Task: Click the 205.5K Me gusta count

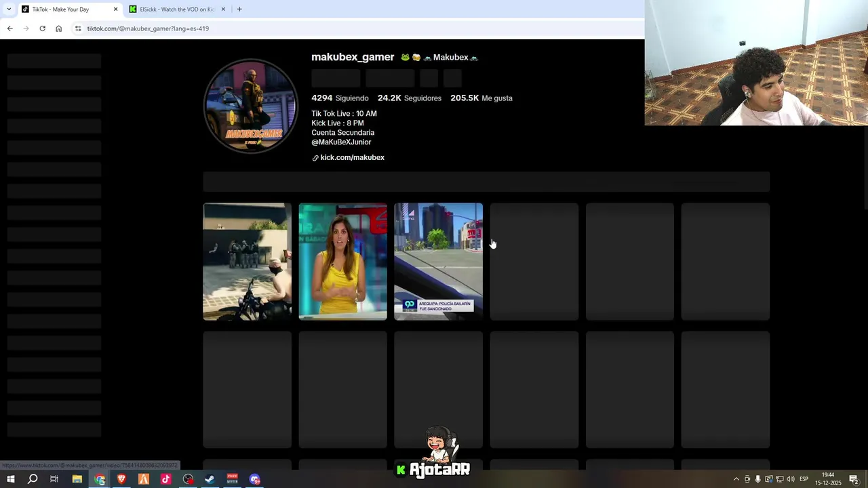Action: [x=481, y=98]
